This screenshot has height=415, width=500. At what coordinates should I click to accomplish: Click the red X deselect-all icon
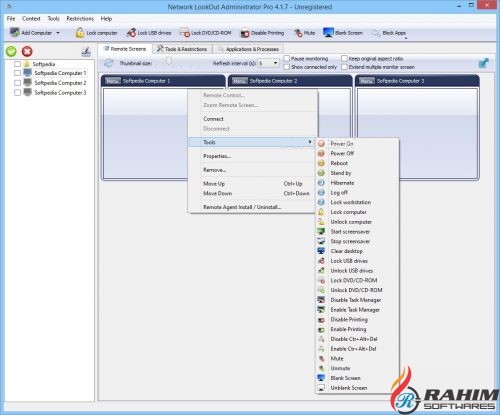[27, 51]
